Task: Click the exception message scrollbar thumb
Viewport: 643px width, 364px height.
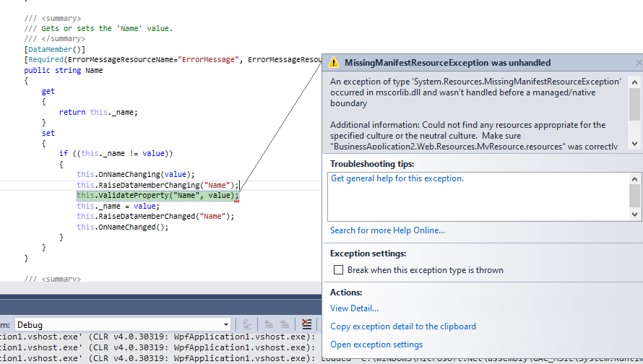Action: [634, 104]
